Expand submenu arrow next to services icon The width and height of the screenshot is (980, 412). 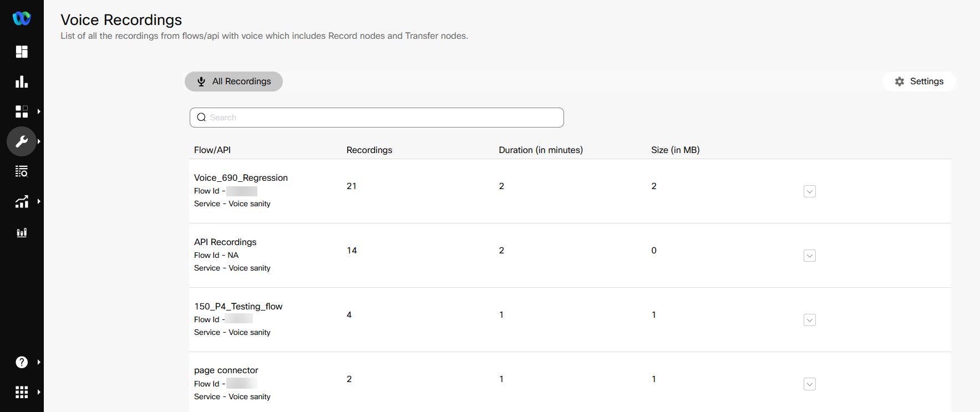pos(39,111)
